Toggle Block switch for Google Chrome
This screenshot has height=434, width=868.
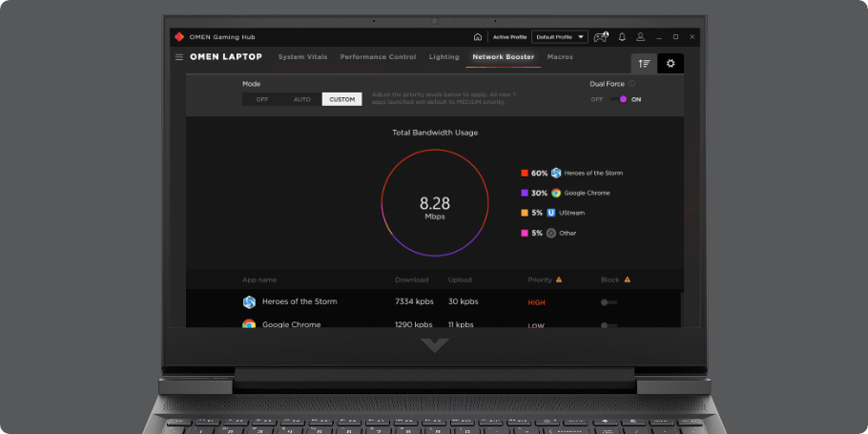point(609,325)
